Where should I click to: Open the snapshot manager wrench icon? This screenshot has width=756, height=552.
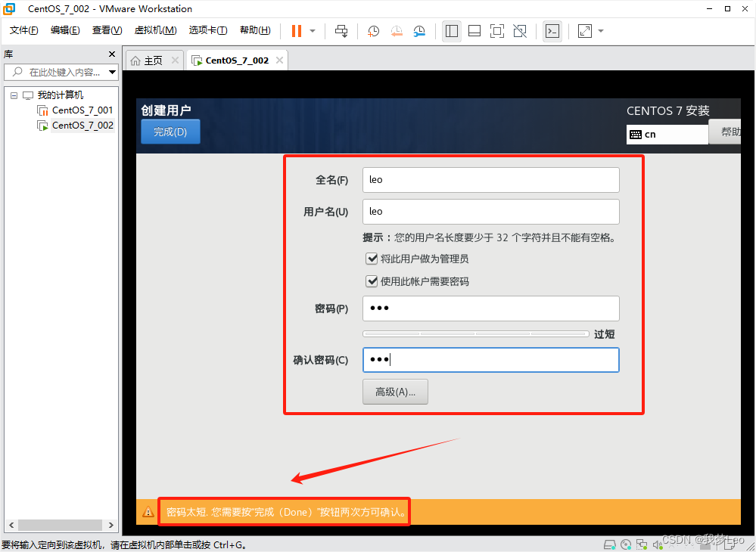click(x=419, y=31)
